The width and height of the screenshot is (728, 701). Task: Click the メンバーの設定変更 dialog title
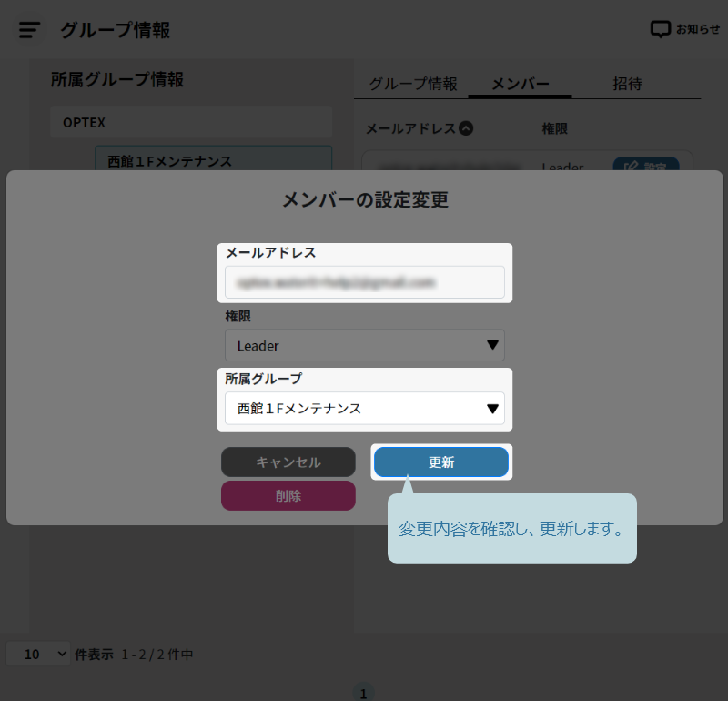(x=365, y=200)
